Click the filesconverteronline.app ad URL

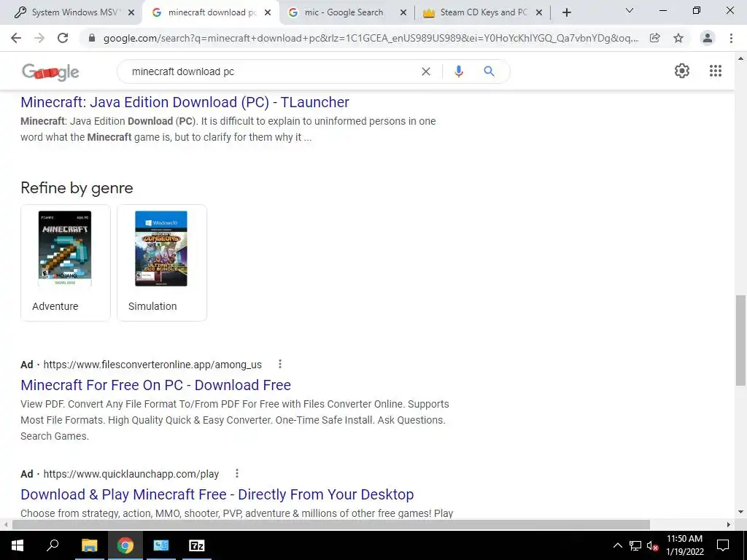point(152,365)
